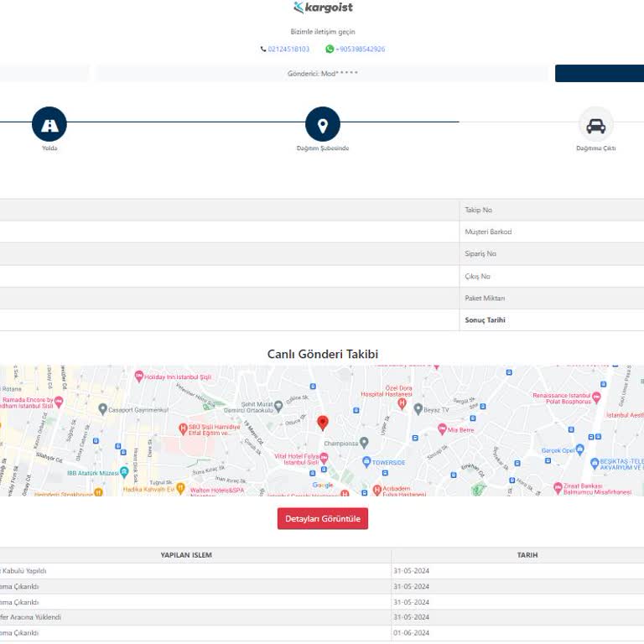Click the Championsa map marker
Screen dimensions: 644x644
coord(364,443)
